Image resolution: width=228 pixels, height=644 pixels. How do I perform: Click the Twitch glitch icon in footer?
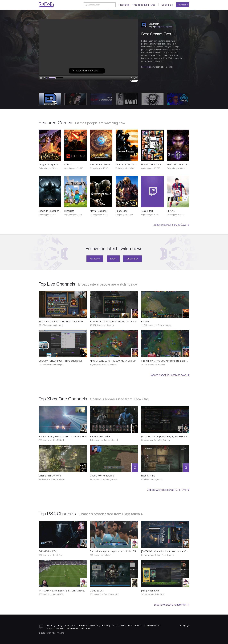41,626
